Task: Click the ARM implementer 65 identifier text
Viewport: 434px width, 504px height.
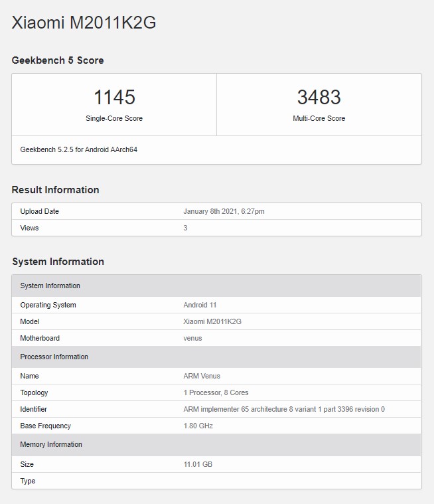Action: coord(283,410)
